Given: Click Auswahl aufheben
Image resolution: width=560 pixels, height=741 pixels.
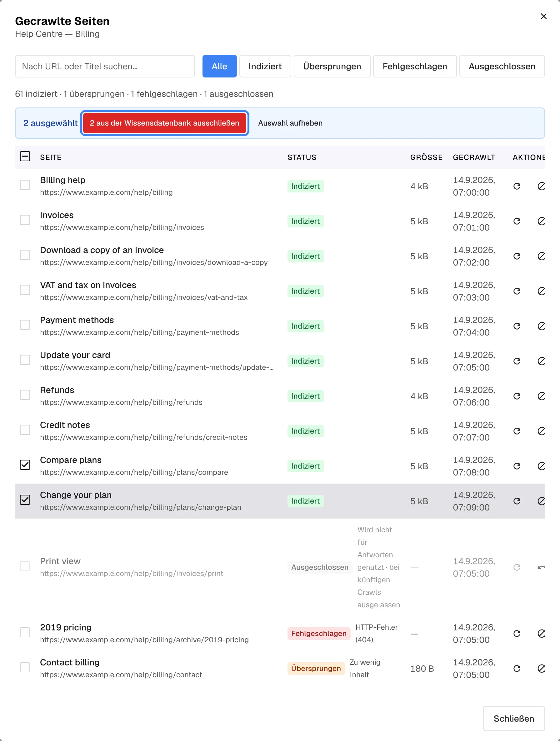Looking at the screenshot, I should pos(290,123).
